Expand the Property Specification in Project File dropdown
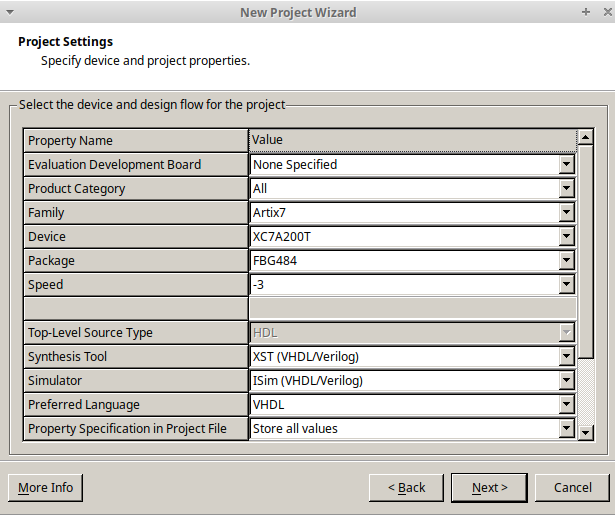The width and height of the screenshot is (615, 515). 566,429
